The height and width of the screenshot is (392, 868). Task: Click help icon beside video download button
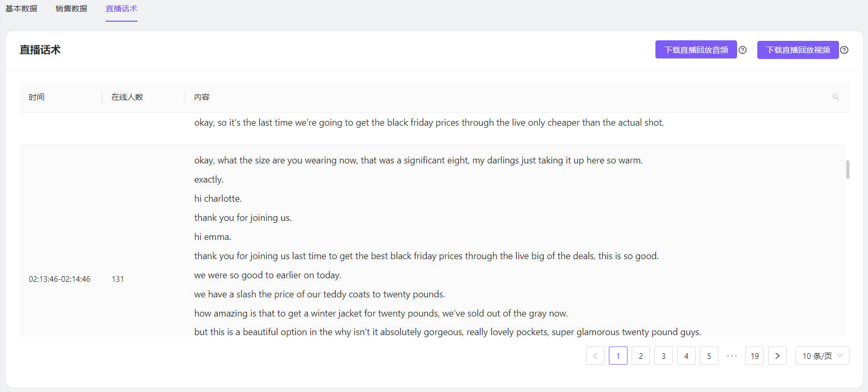(x=844, y=50)
